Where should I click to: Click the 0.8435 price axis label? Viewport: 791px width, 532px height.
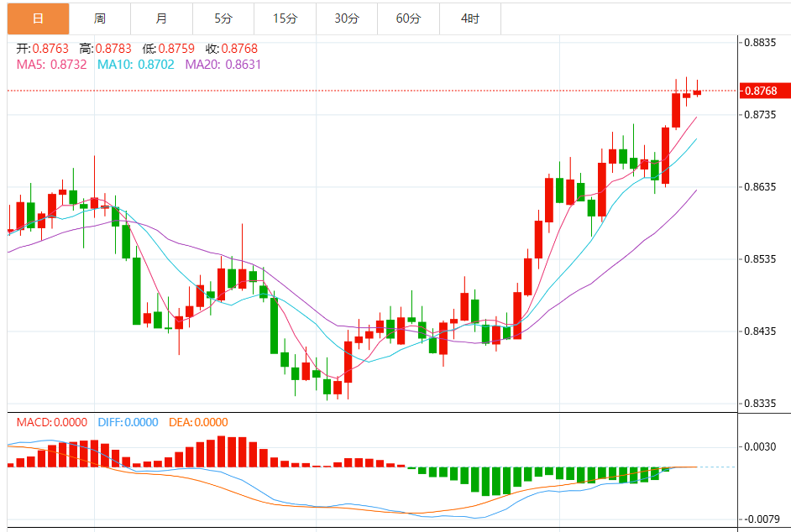point(761,331)
